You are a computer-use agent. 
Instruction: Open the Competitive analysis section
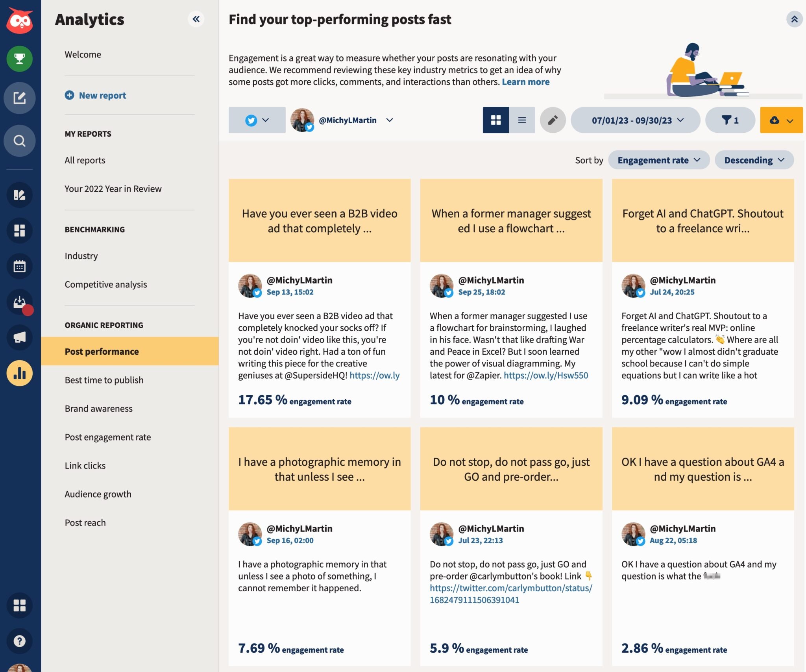[x=105, y=284]
